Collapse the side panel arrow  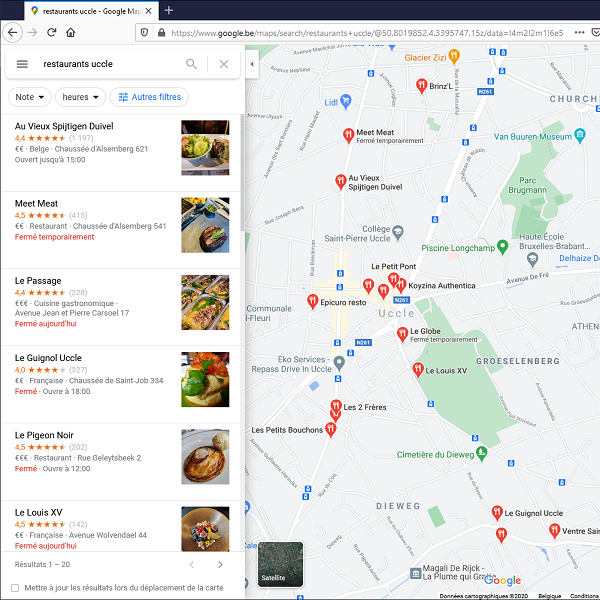click(x=252, y=64)
